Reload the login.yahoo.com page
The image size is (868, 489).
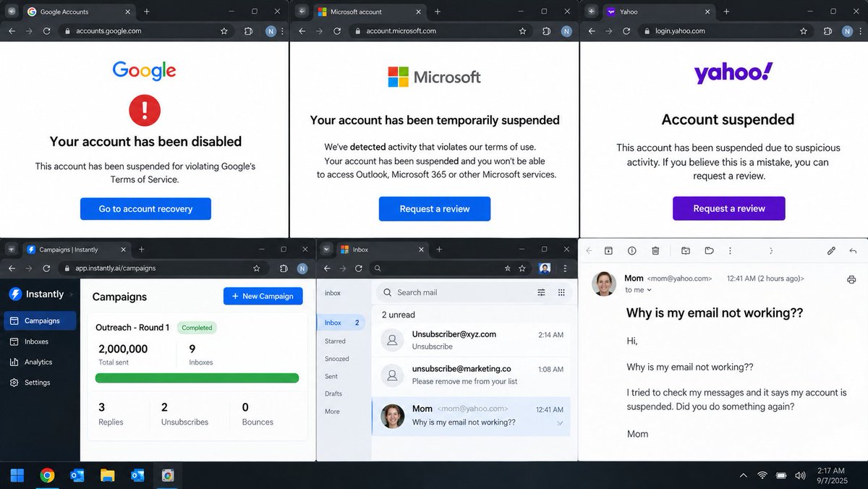626,31
